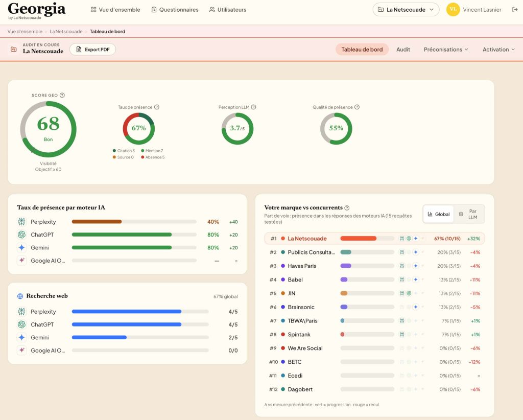Click the info icon beside Votre marque vs concurrents
The width and height of the screenshot is (523, 420).
coord(347,208)
